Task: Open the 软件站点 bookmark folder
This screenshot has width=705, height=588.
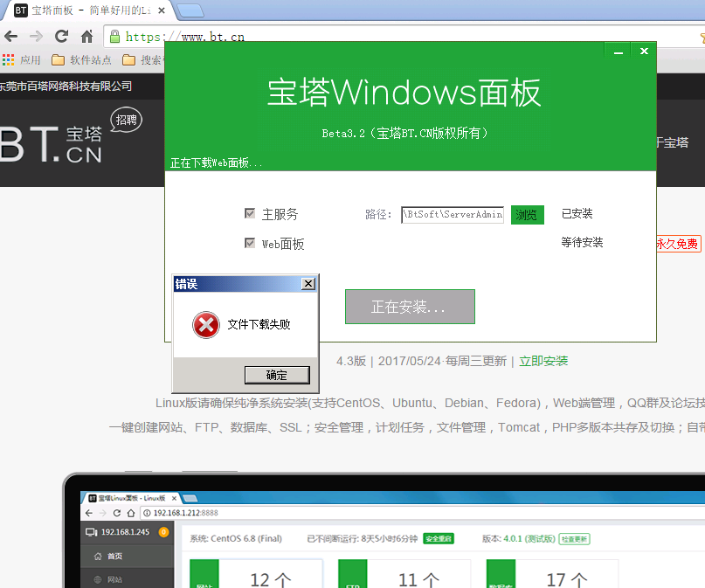Action: 81,59
